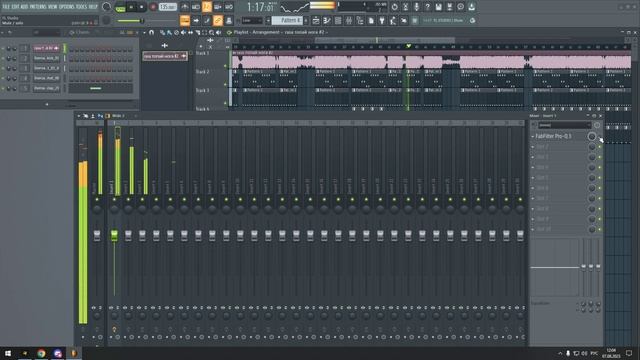Select channel 2 name button in Channel rack
The width and height of the screenshot is (640, 360).
click(47, 58)
